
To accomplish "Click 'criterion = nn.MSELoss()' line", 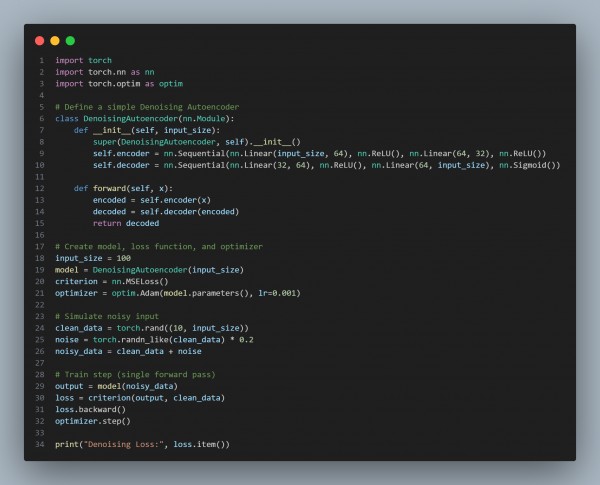I will [112, 281].
